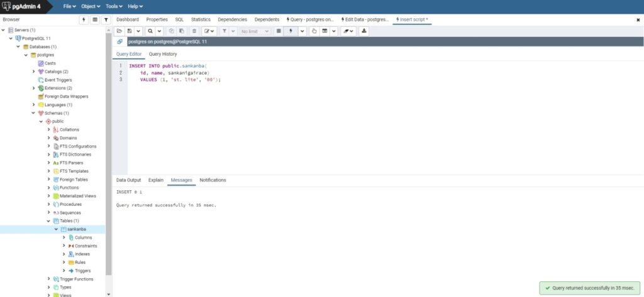
Task: Expand the Columns node under sankanba
Action: point(64,237)
